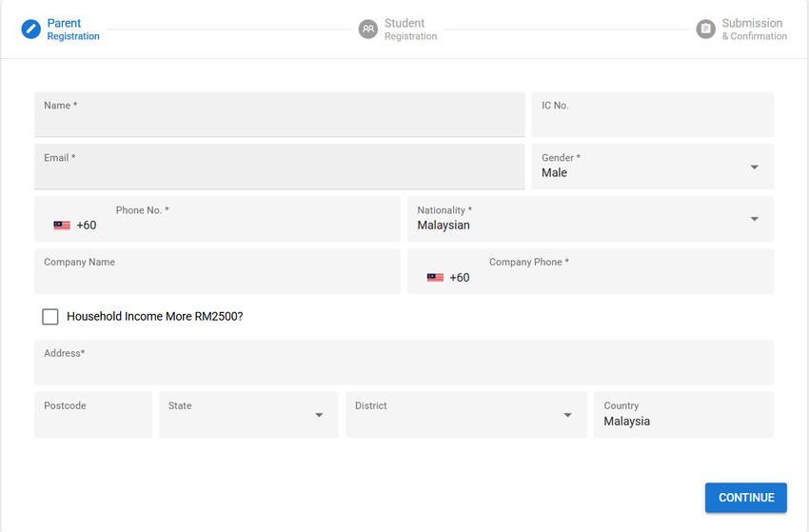Viewport: 809px width, 532px height.
Task: Click the Parent Registration pencil step icon
Action: [x=31, y=29]
